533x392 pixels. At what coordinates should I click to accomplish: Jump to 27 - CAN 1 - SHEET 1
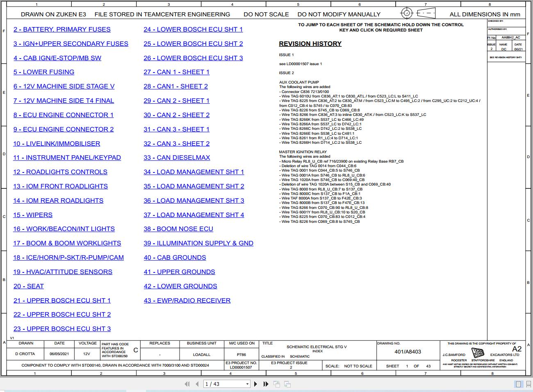tap(177, 72)
